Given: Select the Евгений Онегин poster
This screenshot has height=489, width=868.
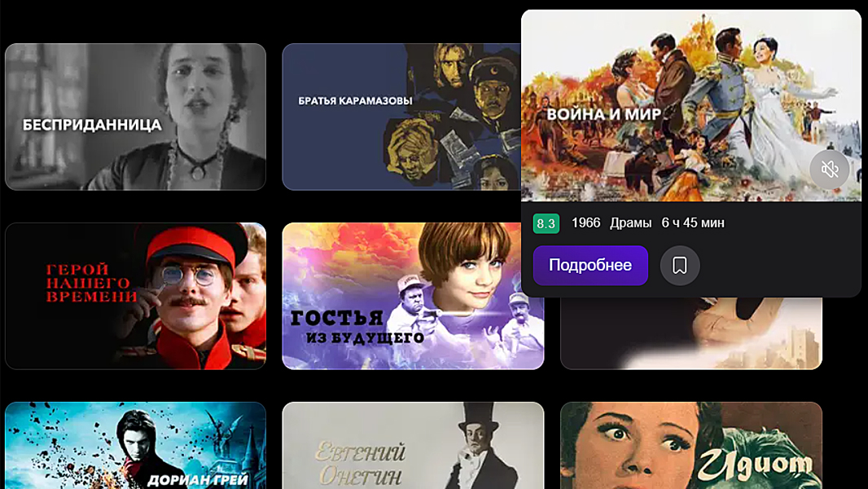Looking at the screenshot, I should [413, 446].
